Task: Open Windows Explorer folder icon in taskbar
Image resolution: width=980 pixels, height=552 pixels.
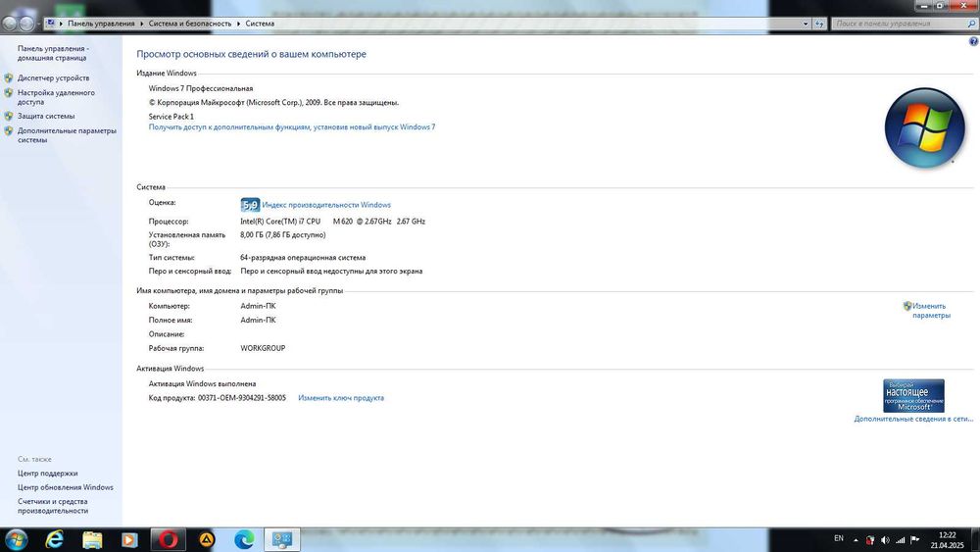Action: click(92, 539)
